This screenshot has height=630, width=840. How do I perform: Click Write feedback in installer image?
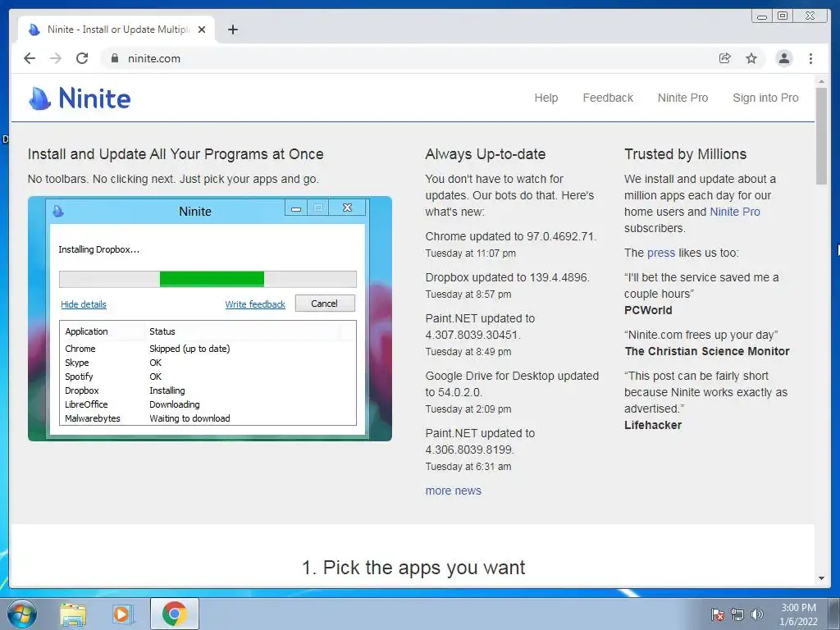pyautogui.click(x=255, y=304)
